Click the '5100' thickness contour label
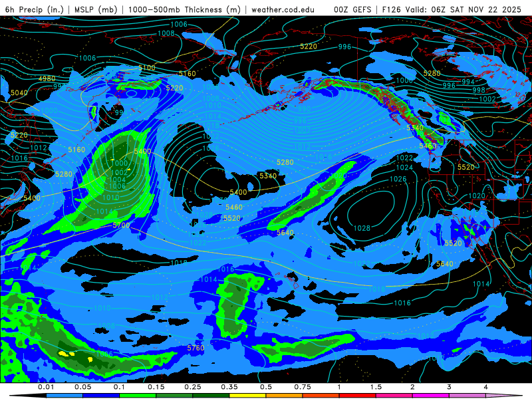This screenshot has width=532, height=399. [146, 68]
